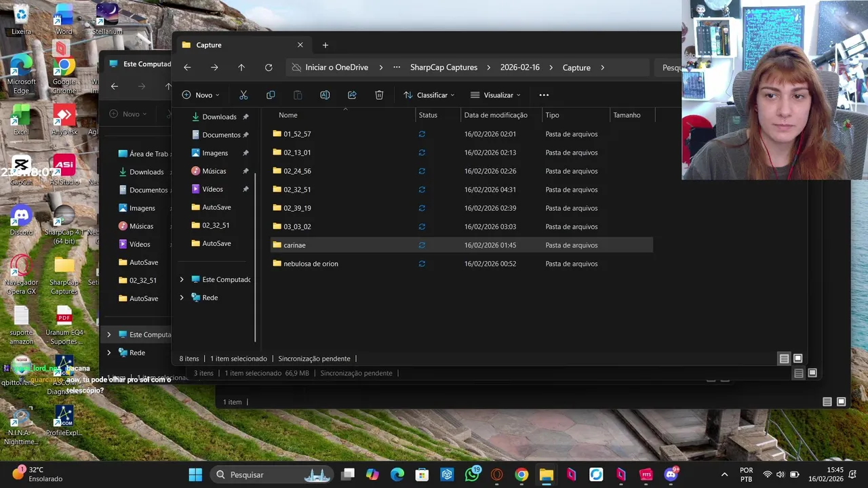
Task: Open Área de Trabalho in back window
Action: coord(142,154)
